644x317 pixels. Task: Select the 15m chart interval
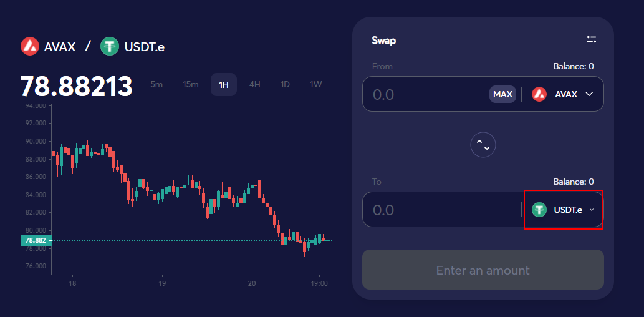pyautogui.click(x=191, y=85)
